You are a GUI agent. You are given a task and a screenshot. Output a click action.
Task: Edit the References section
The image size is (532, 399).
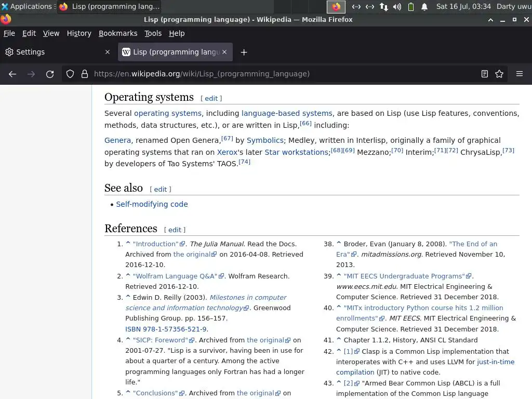(x=175, y=230)
